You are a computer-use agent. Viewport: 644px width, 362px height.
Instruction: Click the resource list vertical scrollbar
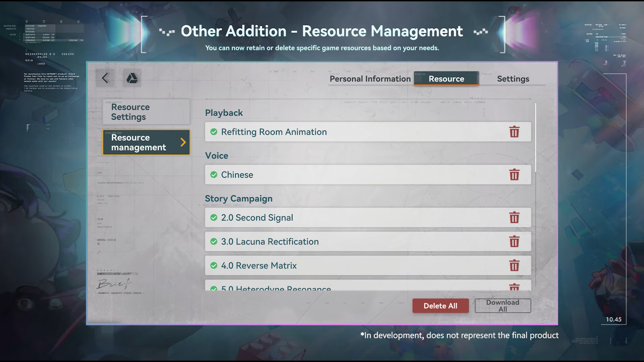(x=535, y=137)
